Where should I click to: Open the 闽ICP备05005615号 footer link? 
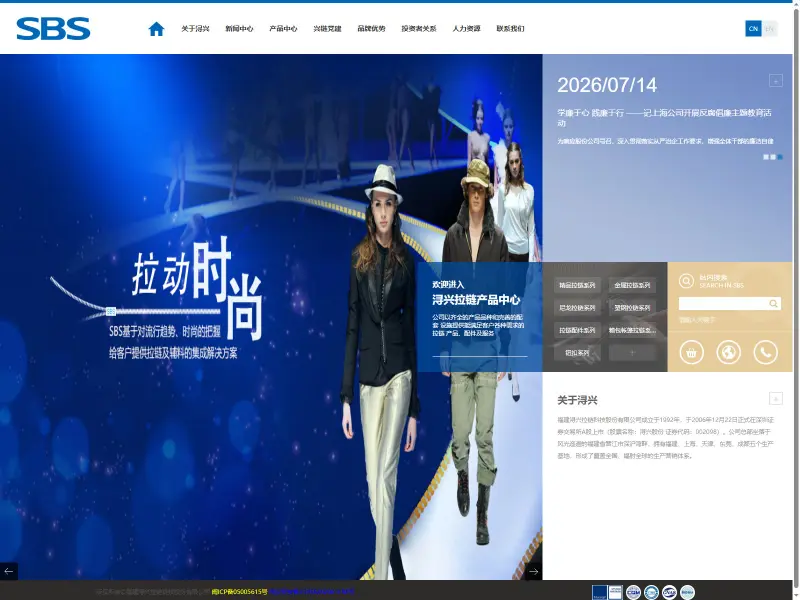[239, 592]
